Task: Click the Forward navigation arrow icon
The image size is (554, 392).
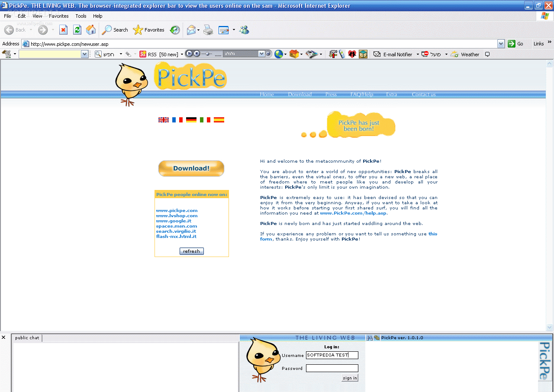Action: [42, 30]
